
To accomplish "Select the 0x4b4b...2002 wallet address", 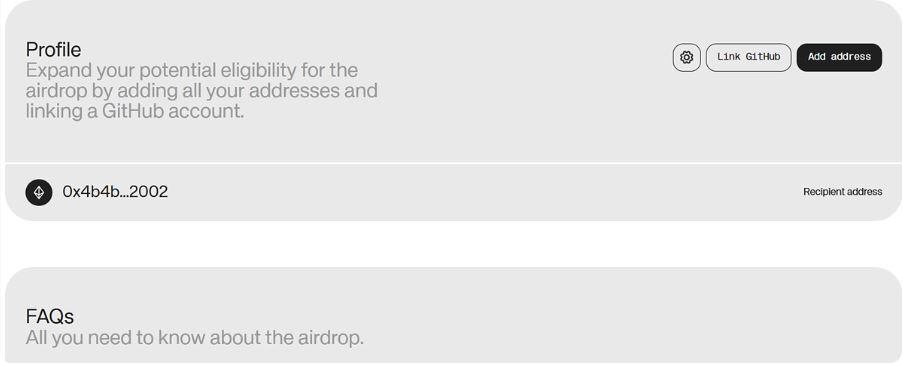I will 115,192.
